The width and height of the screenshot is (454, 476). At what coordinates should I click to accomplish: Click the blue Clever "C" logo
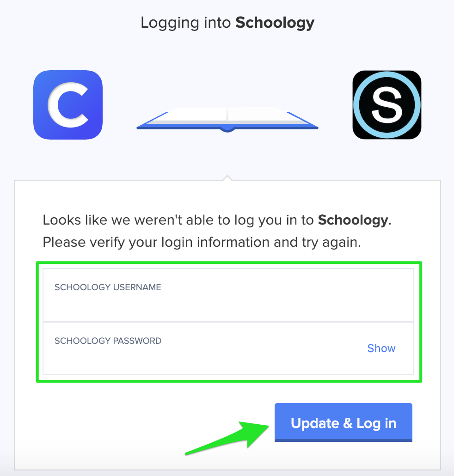point(68,105)
